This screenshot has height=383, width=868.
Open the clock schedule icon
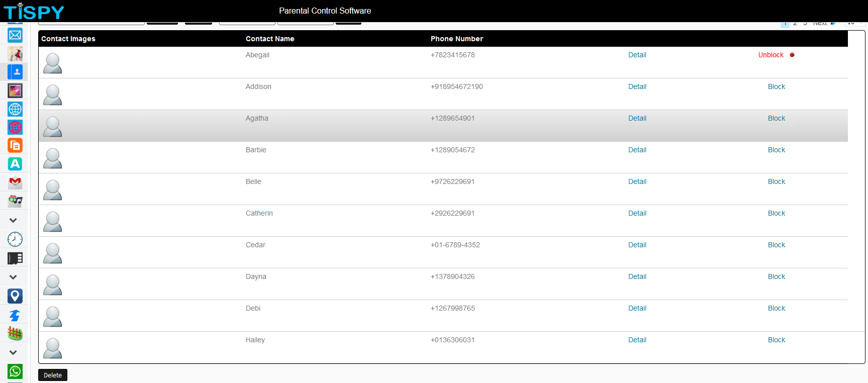point(15,239)
